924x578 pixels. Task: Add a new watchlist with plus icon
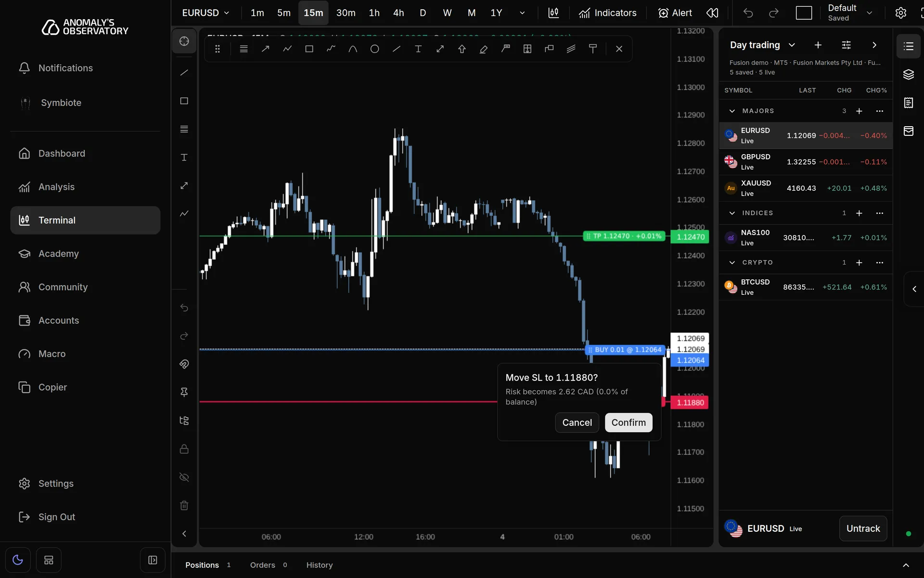818,45
